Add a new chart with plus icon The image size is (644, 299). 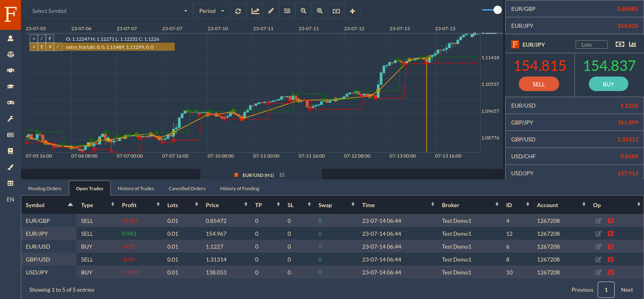point(352,11)
